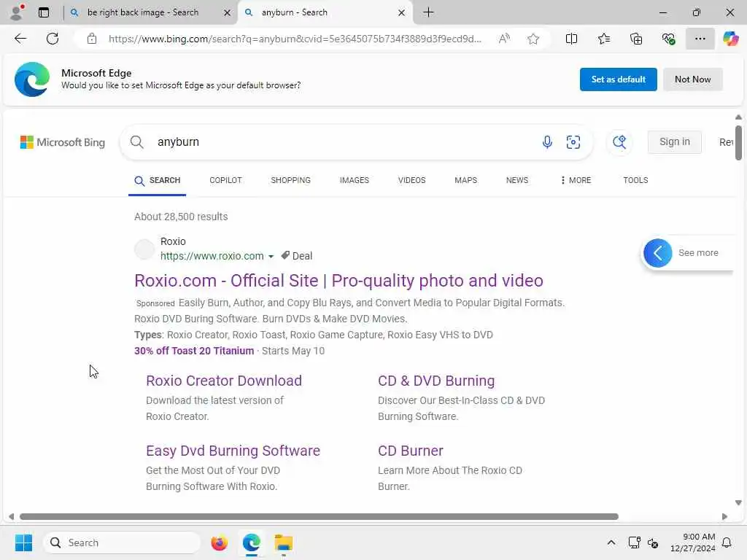Open split screen view

571,39
